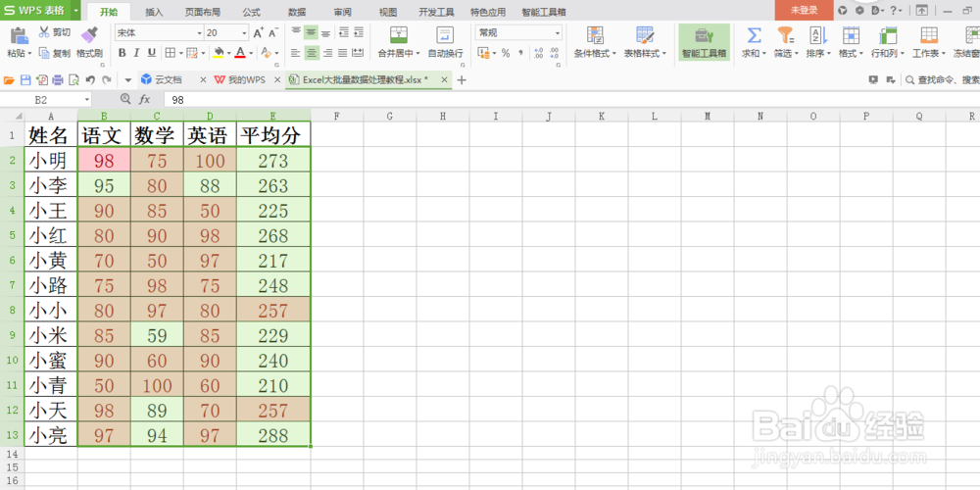
Task: Expand the fill color dropdown arrow
Action: [x=228, y=53]
